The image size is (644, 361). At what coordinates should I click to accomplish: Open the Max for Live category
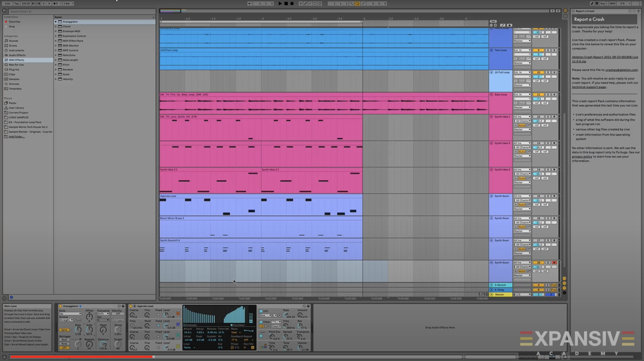coord(16,64)
